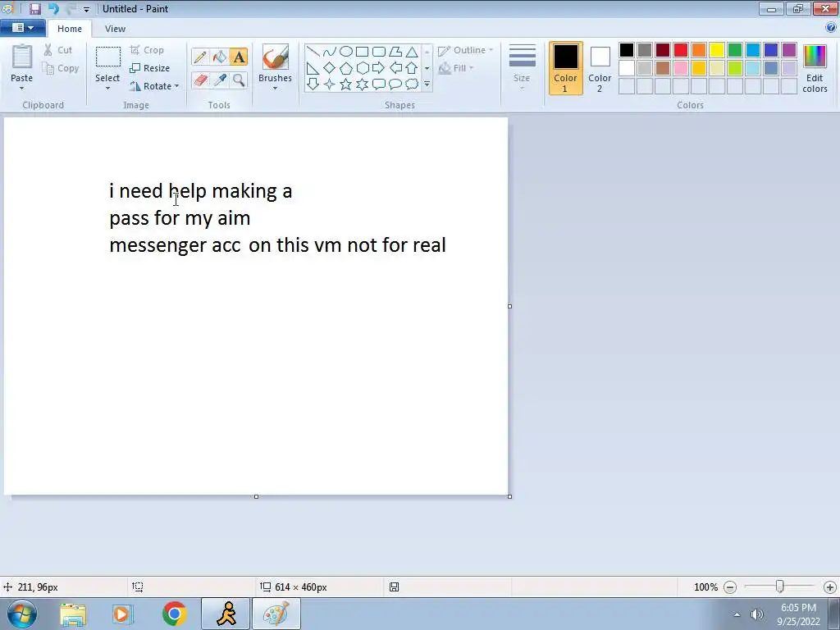Screen dimensions: 840x630
Task: Activate Color 2 background button
Action: [x=600, y=69]
